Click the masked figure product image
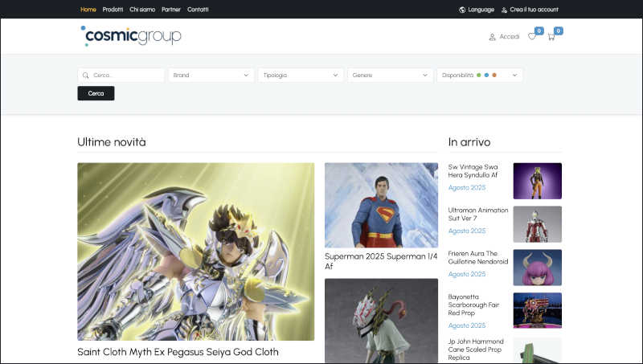This screenshot has width=643, height=364. point(381,321)
